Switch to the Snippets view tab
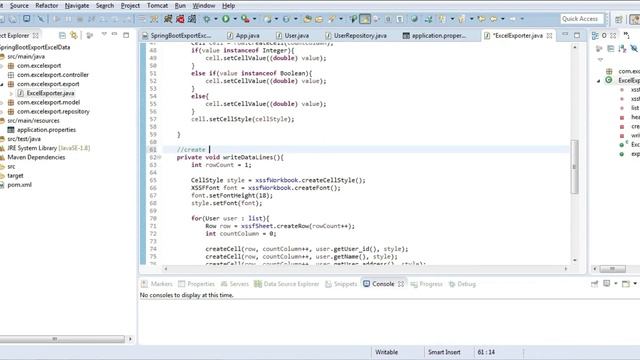 341,284
